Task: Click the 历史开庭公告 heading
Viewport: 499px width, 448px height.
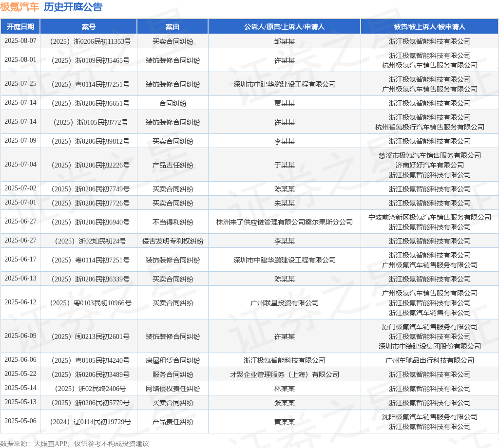Action: pyautogui.click(x=73, y=7)
